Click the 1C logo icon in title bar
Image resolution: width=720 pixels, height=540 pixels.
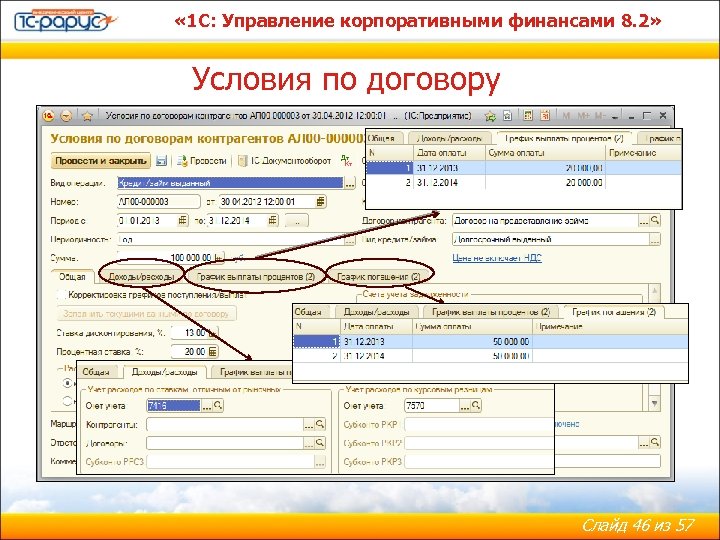pos(48,116)
